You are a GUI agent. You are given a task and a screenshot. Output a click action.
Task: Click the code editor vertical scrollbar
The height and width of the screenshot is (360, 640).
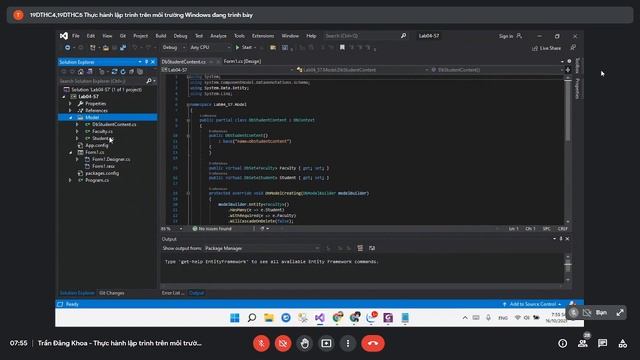click(x=567, y=150)
